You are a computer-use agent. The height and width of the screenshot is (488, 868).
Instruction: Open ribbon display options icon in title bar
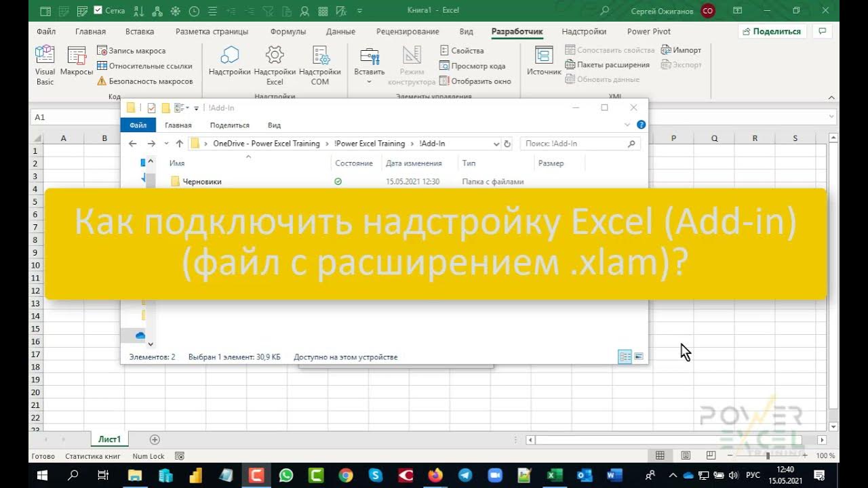click(x=738, y=11)
